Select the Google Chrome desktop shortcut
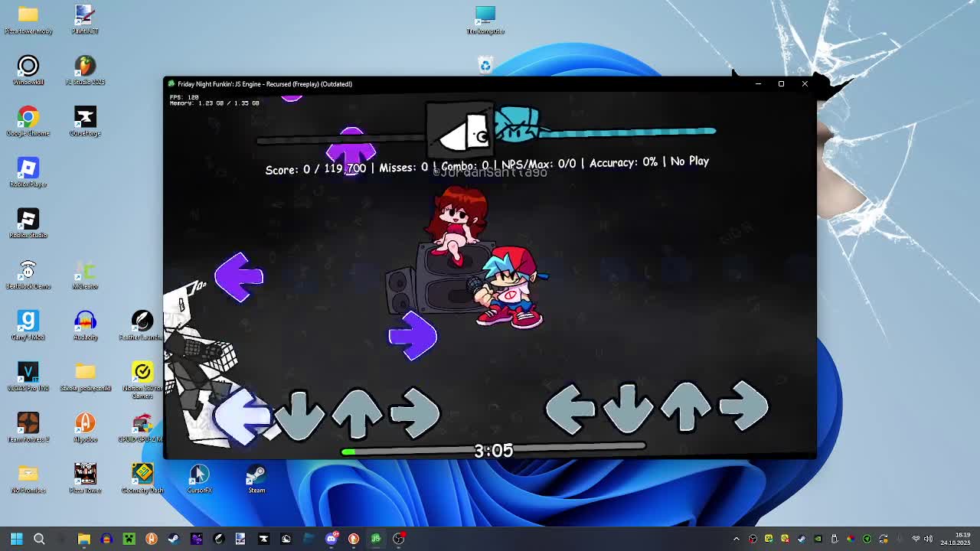The height and width of the screenshot is (551, 980). 28,121
